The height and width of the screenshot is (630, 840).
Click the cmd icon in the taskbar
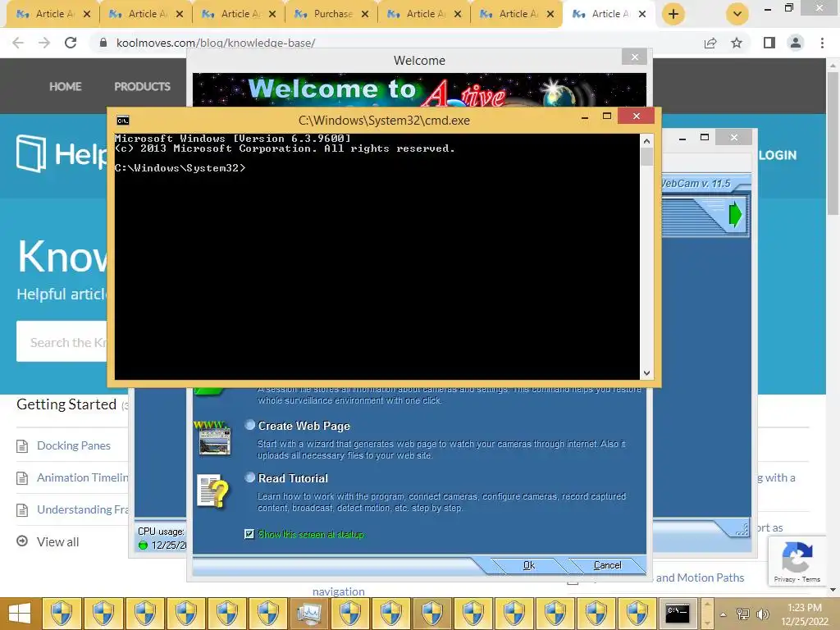(677, 614)
